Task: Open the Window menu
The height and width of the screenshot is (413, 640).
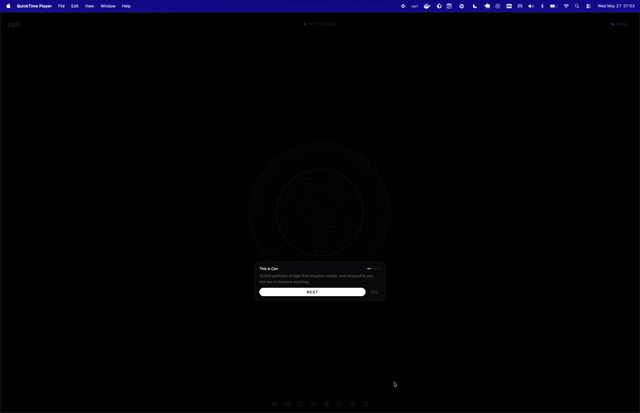Action: pyautogui.click(x=108, y=6)
